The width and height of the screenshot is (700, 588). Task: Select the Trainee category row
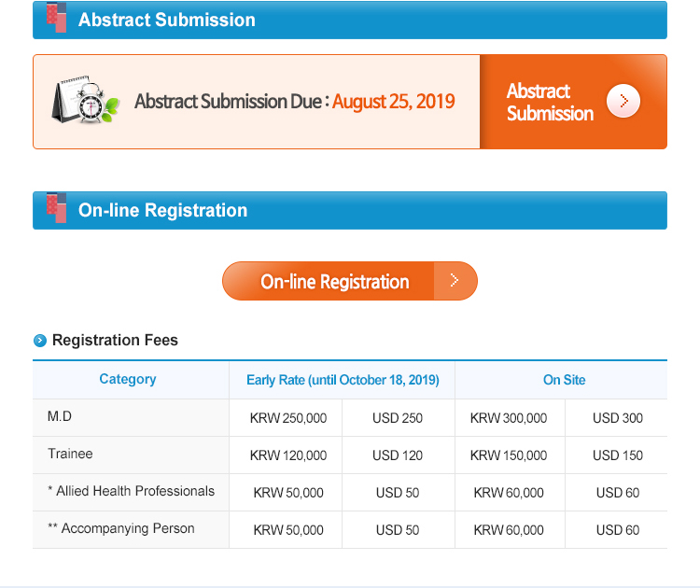[x=350, y=455]
